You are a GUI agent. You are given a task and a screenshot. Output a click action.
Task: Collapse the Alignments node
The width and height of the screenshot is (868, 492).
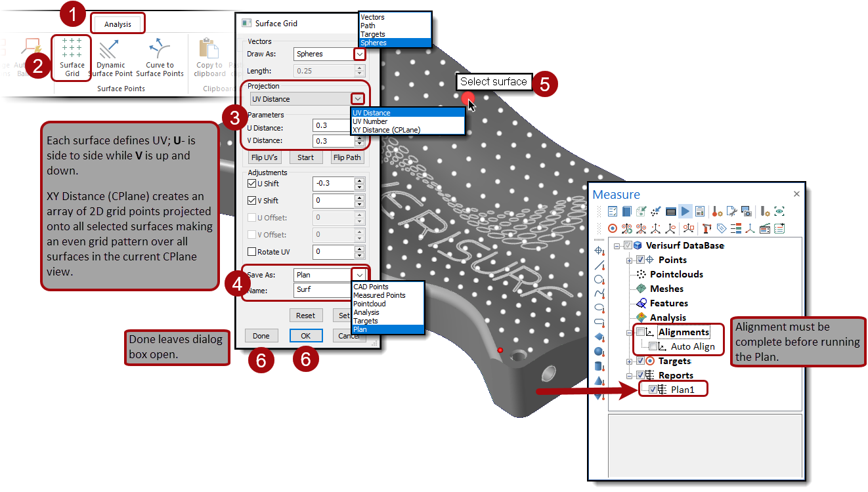click(630, 332)
